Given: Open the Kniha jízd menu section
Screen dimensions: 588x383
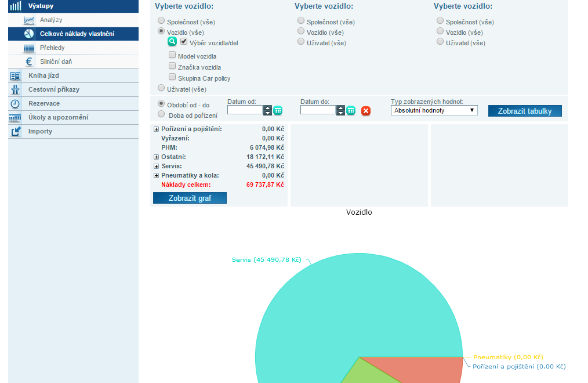Looking at the screenshot, I should (43, 75).
